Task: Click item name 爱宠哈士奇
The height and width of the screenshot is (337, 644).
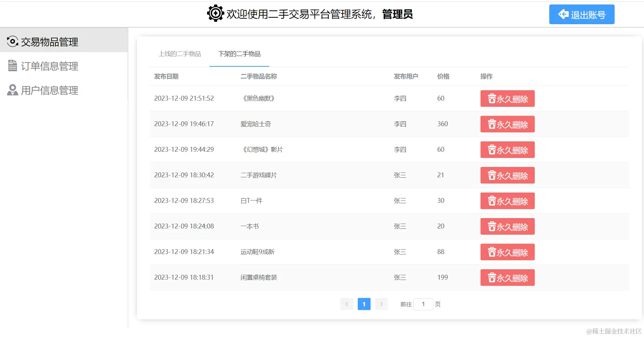Action: (256, 124)
